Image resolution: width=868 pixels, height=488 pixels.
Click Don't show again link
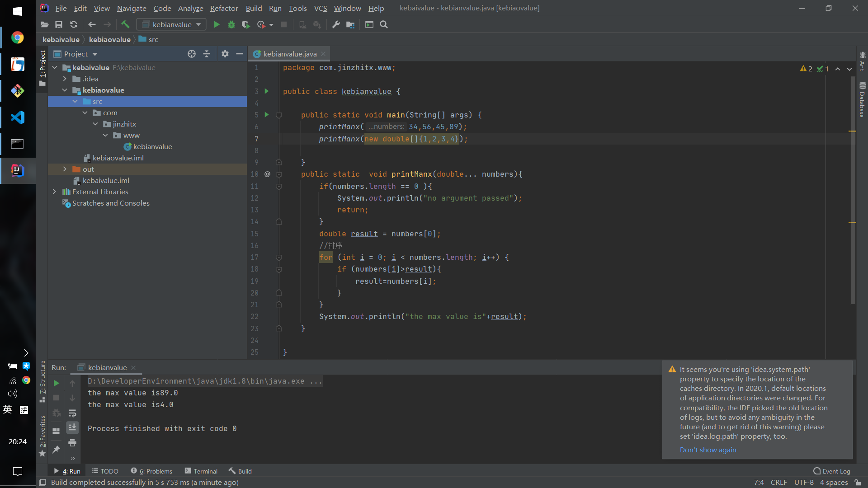[x=708, y=450]
